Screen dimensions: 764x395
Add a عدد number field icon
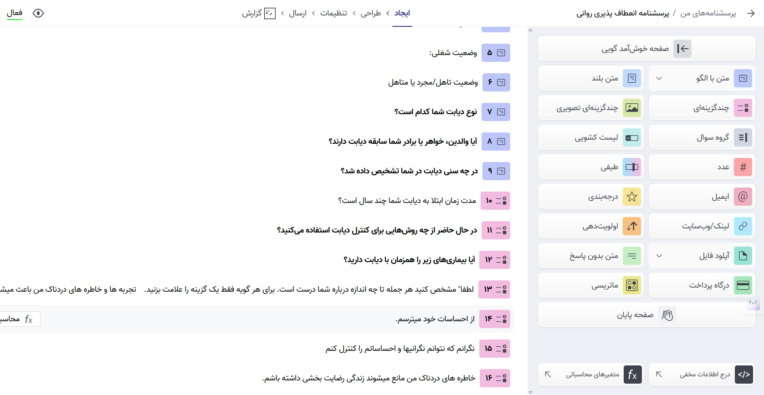click(x=743, y=167)
